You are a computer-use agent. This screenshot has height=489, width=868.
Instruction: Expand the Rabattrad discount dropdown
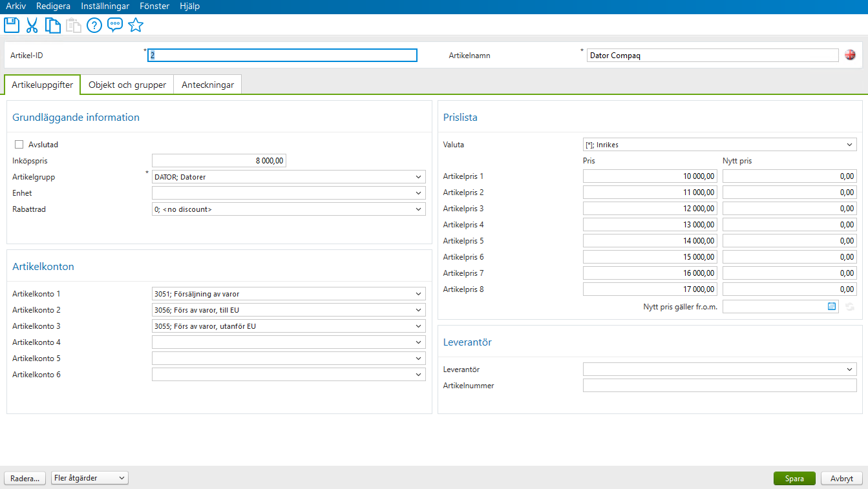click(x=418, y=209)
